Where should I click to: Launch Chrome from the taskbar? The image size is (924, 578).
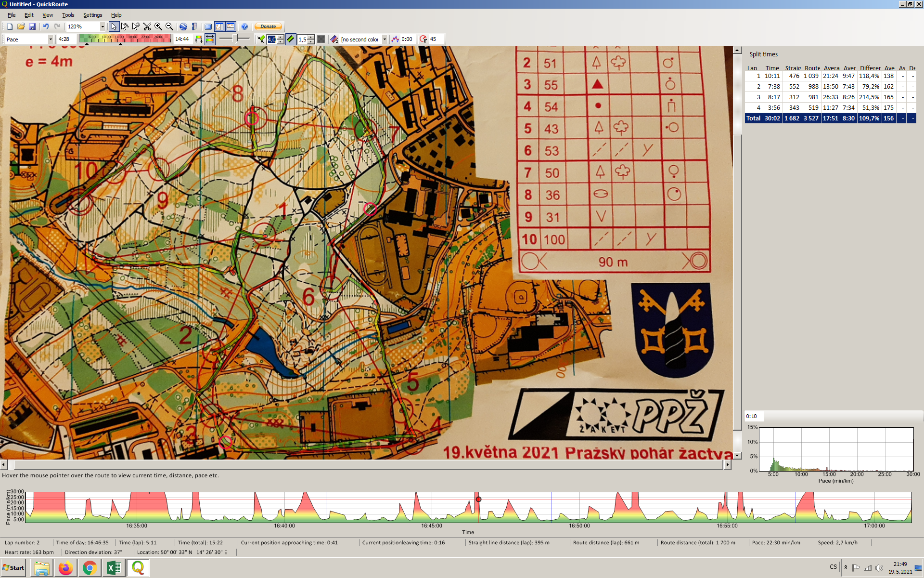coord(90,568)
